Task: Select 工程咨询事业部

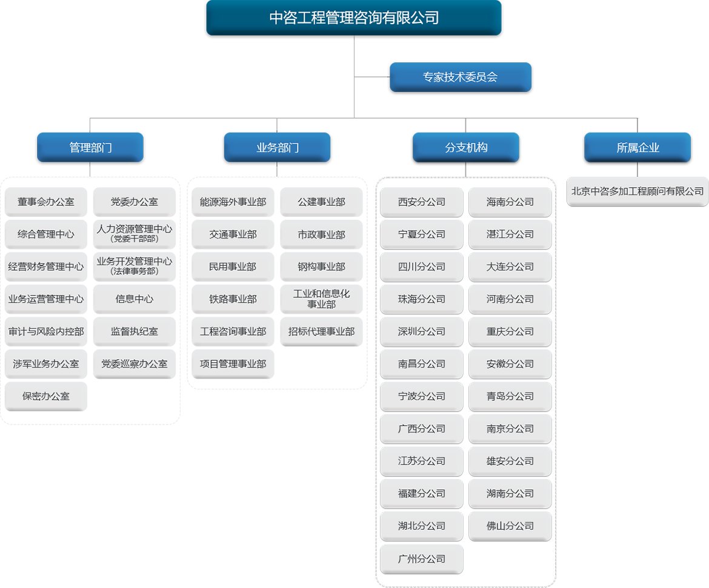Action: click(x=233, y=331)
